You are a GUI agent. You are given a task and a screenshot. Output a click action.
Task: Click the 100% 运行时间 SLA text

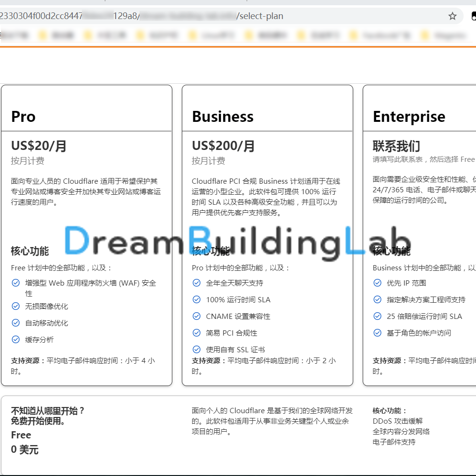[238, 300]
